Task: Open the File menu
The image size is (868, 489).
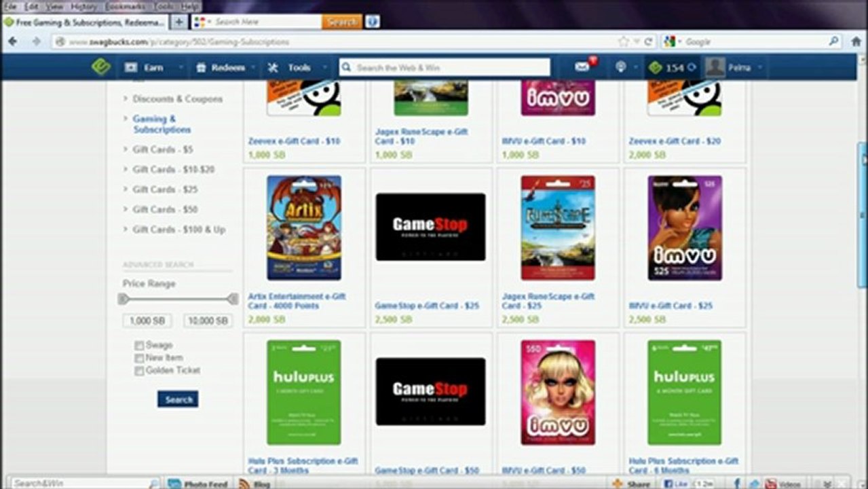Action: tap(10, 6)
